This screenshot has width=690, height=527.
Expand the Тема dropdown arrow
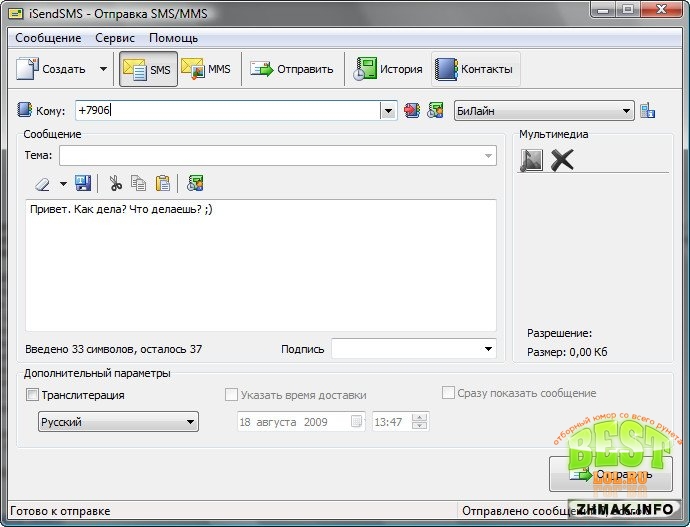point(488,156)
